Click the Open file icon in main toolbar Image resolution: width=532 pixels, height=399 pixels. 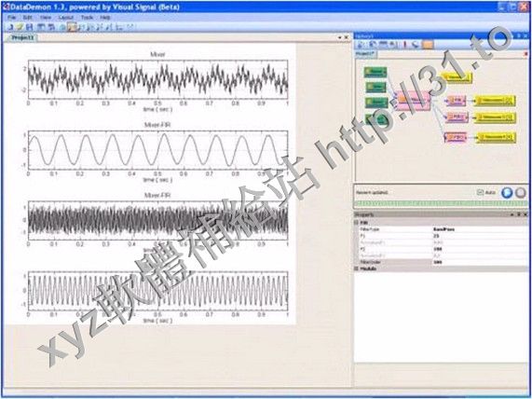pos(20,27)
